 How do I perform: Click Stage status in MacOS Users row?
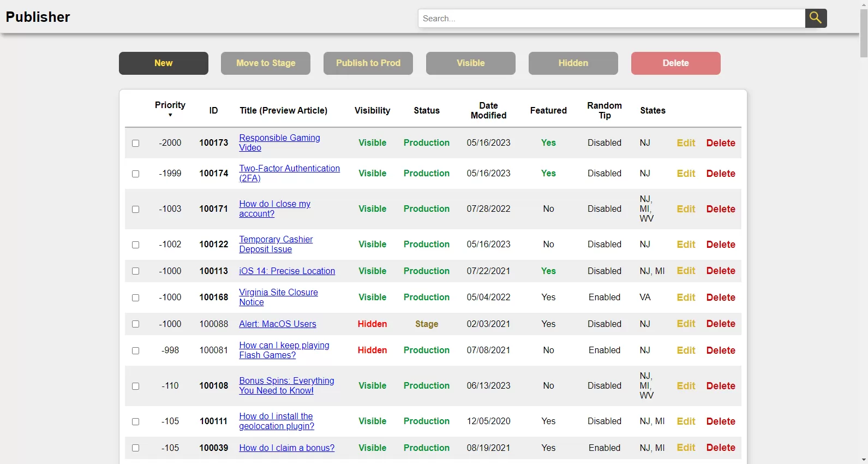(x=427, y=324)
